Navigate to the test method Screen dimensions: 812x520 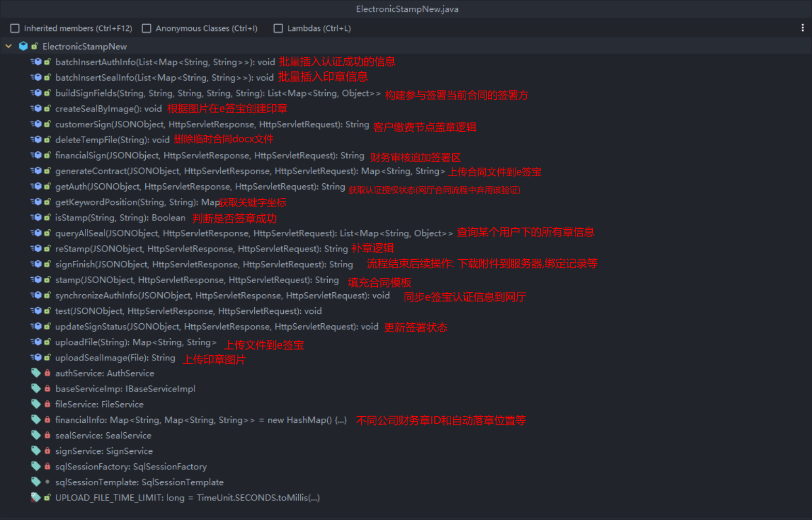coord(188,311)
